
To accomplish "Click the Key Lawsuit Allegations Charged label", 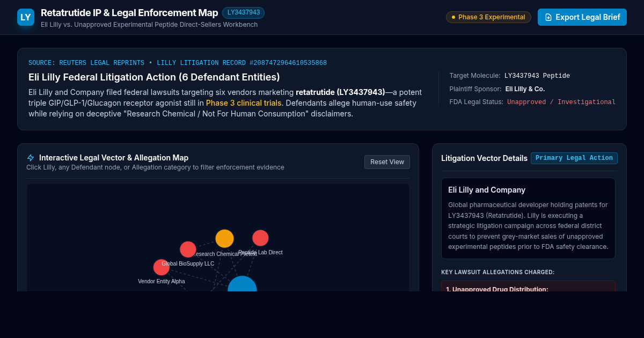I will click(x=498, y=272).
